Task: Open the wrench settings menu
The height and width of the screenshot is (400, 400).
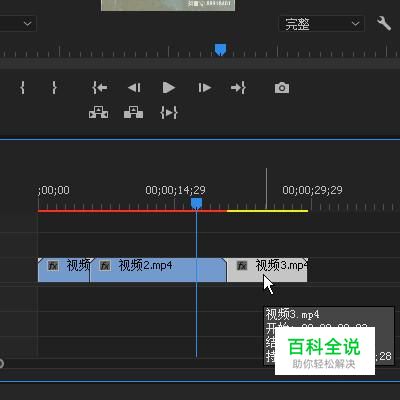Action: [x=384, y=23]
